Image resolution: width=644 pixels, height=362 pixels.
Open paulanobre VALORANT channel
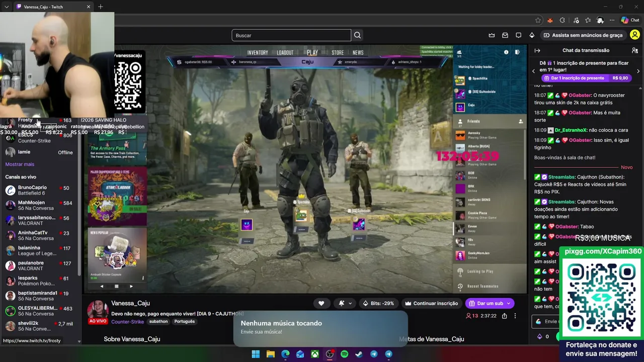40,265
